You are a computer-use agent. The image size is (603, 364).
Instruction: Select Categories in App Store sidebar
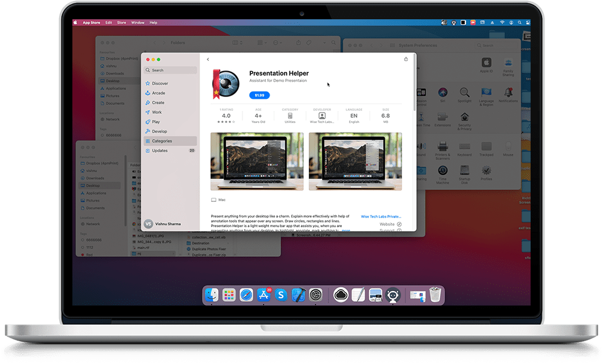tap(171, 141)
